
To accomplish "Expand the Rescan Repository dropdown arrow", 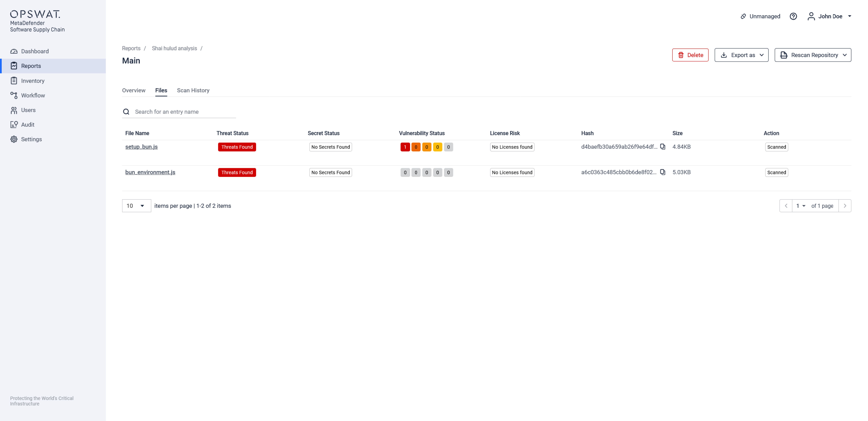I will [845, 55].
